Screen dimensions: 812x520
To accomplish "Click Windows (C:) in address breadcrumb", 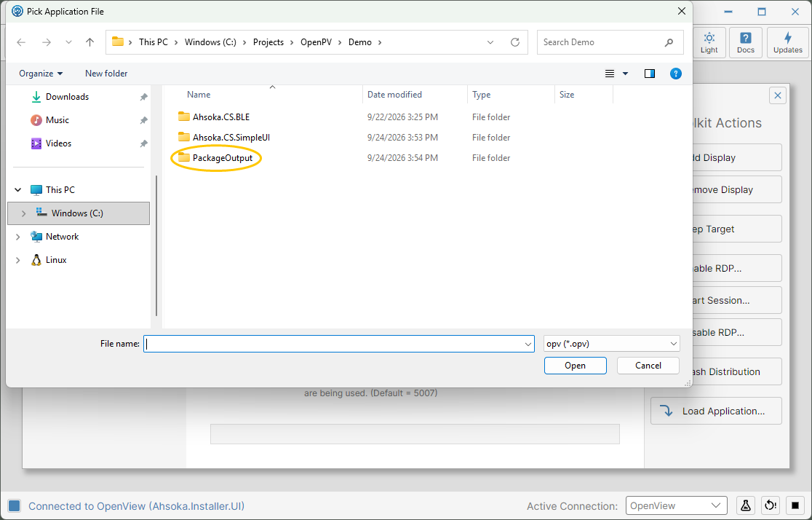I will click(x=210, y=42).
